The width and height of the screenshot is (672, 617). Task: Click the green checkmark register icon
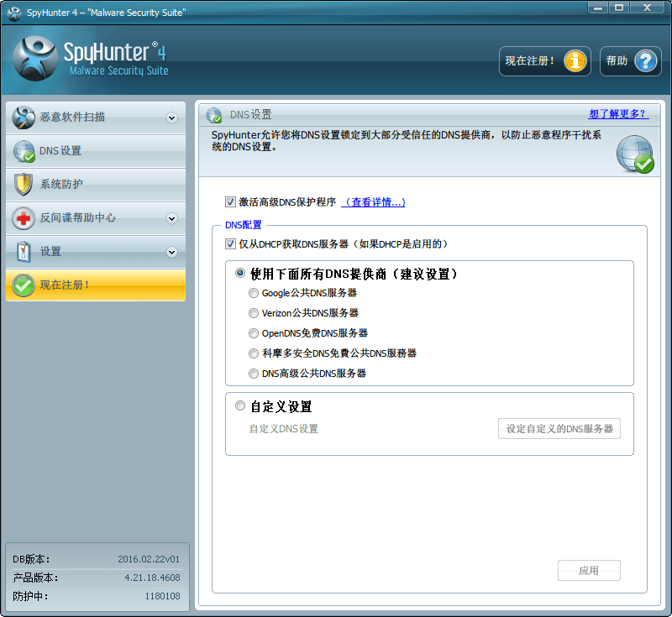click(24, 285)
